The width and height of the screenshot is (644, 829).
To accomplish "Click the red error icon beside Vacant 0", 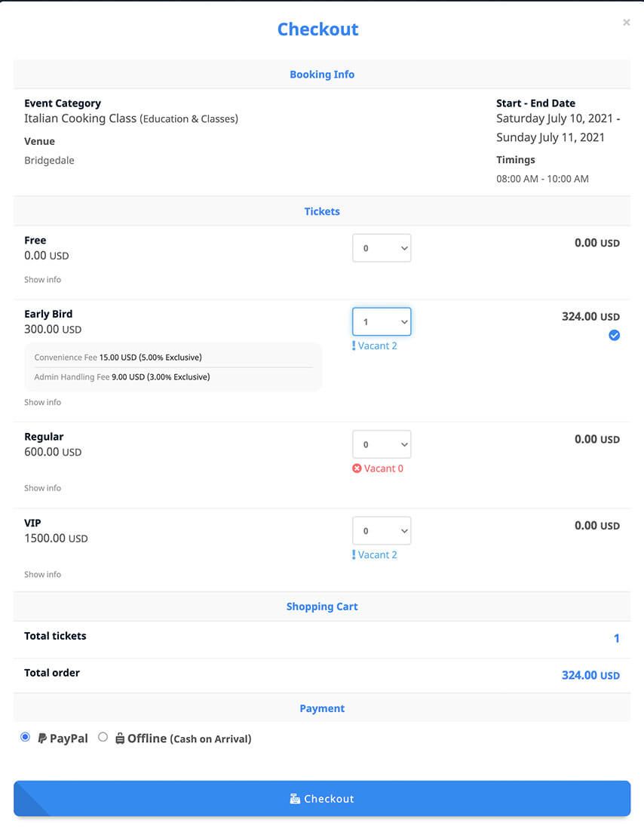I will [x=357, y=468].
